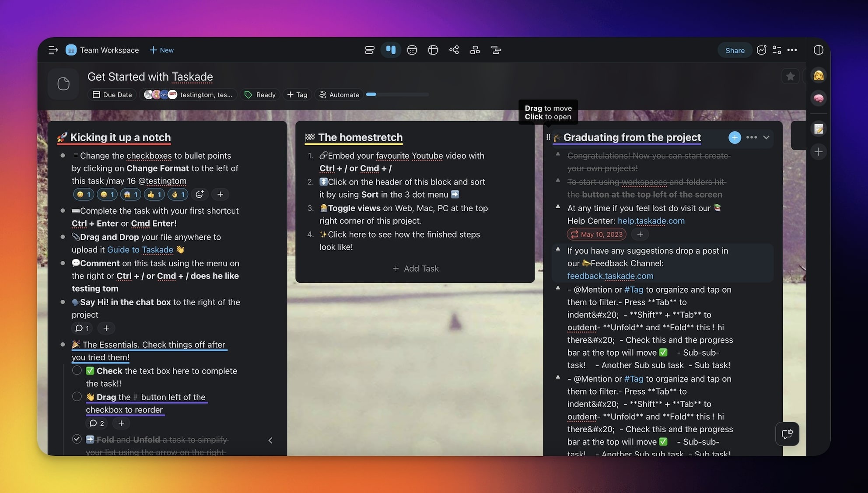Open the Org Chart view icon
The height and width of the screenshot is (493, 868).
click(475, 50)
